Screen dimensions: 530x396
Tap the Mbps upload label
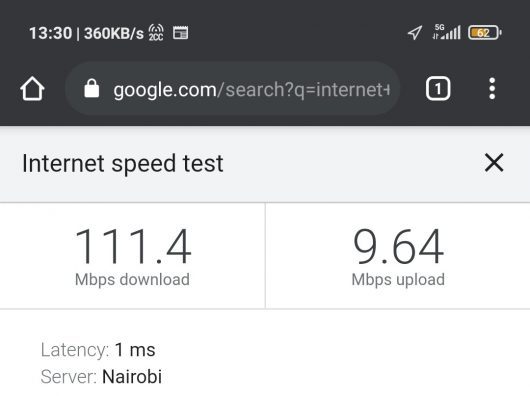coord(398,280)
